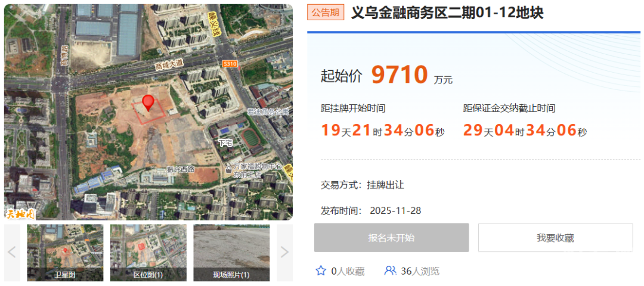The image size is (644, 286).
Task: Open the 区位图(1) thumbnail
Action: click(148, 252)
